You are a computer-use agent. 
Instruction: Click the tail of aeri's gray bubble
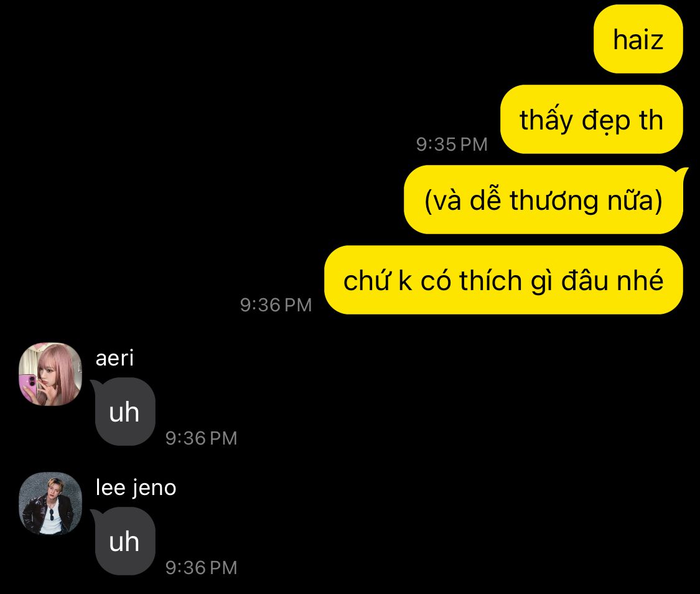pos(96,385)
